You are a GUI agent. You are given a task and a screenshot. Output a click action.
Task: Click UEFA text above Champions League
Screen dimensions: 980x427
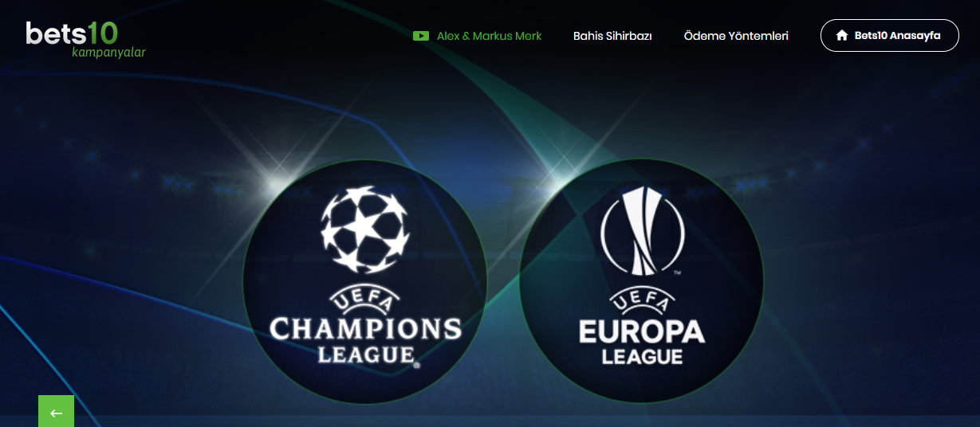[365, 301]
